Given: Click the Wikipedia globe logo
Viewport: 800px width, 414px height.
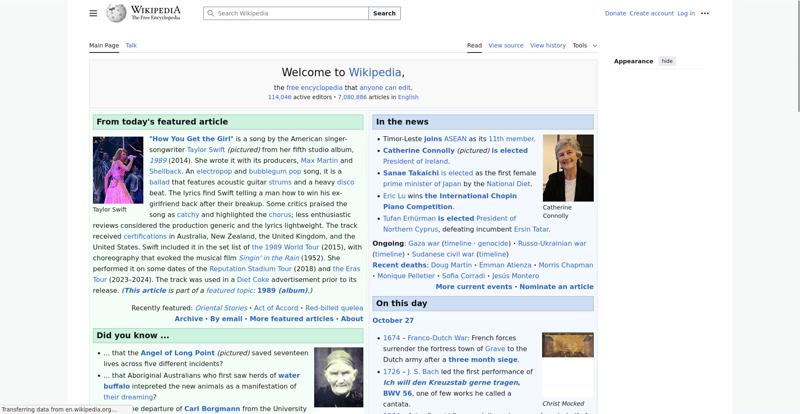Looking at the screenshot, I should (116, 13).
